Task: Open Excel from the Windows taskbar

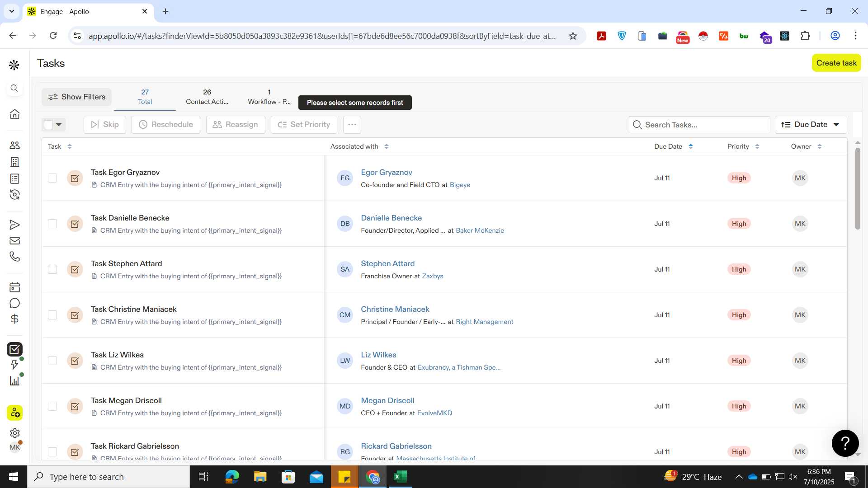Action: (x=400, y=477)
